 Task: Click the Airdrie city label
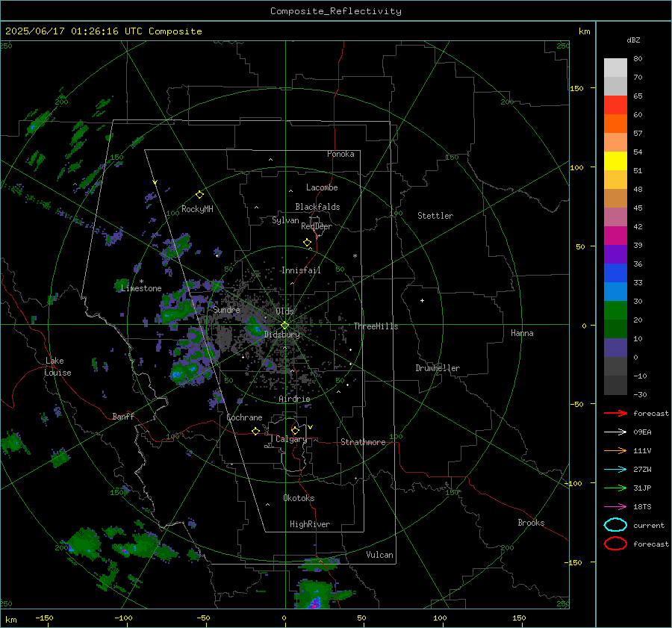pyautogui.click(x=294, y=399)
